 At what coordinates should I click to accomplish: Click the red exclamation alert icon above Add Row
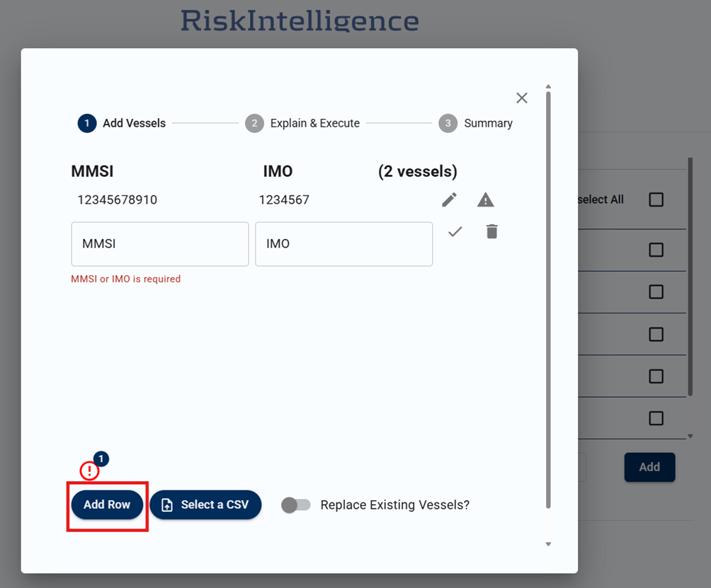pyautogui.click(x=89, y=471)
